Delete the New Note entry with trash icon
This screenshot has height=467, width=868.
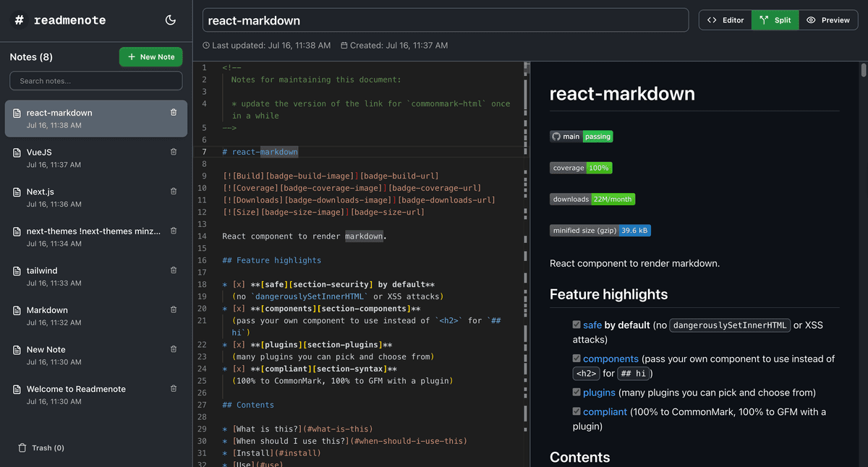point(174,348)
